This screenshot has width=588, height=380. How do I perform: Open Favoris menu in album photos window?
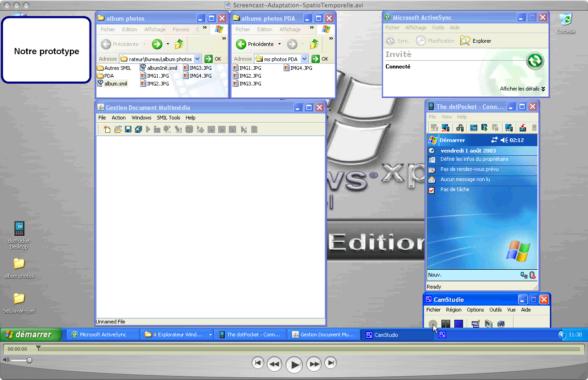tap(181, 29)
